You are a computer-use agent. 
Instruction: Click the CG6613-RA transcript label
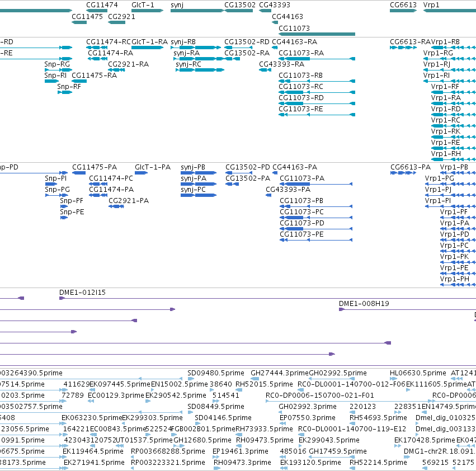(x=410, y=41)
